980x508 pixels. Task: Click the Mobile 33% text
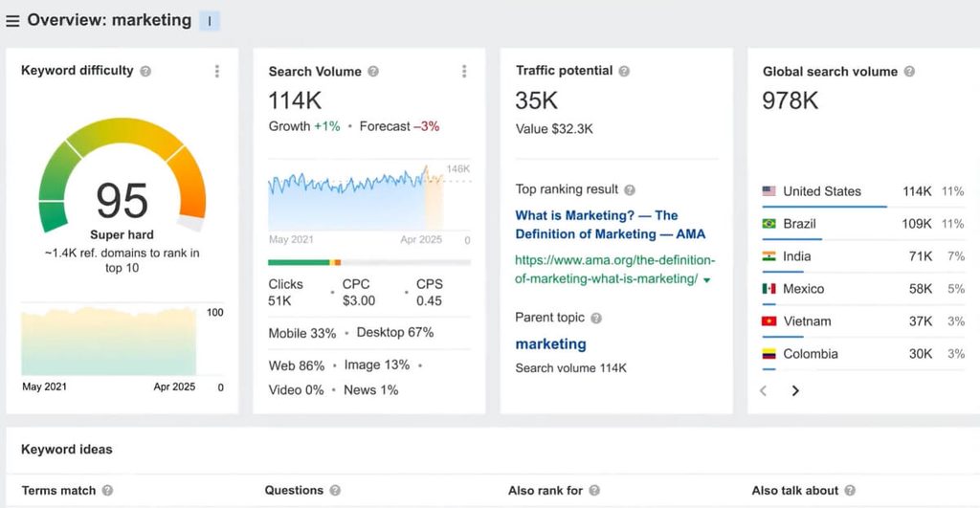(301, 333)
